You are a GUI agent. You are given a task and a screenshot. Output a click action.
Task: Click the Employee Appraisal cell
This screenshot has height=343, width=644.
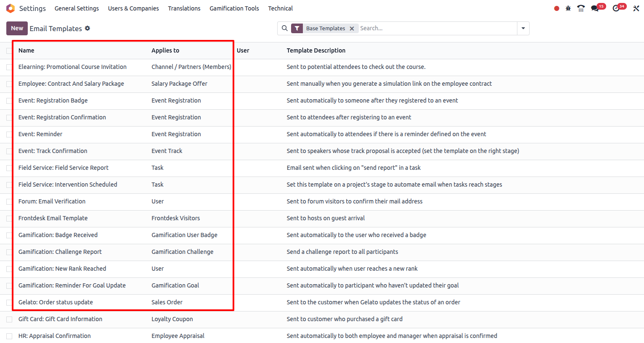click(178, 336)
